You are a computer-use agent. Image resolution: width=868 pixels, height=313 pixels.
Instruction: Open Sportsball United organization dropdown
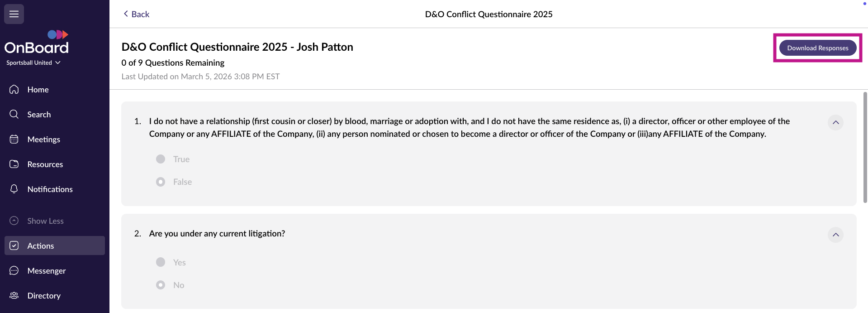pos(33,63)
